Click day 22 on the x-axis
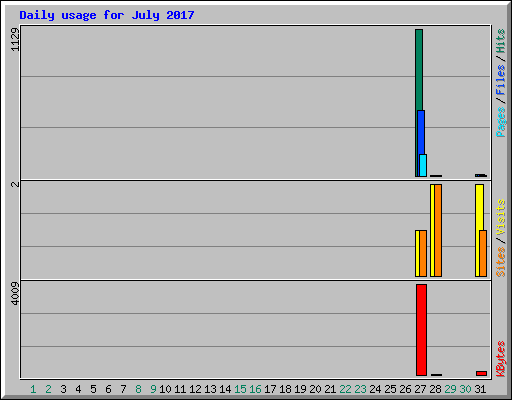 pyautogui.click(x=345, y=389)
